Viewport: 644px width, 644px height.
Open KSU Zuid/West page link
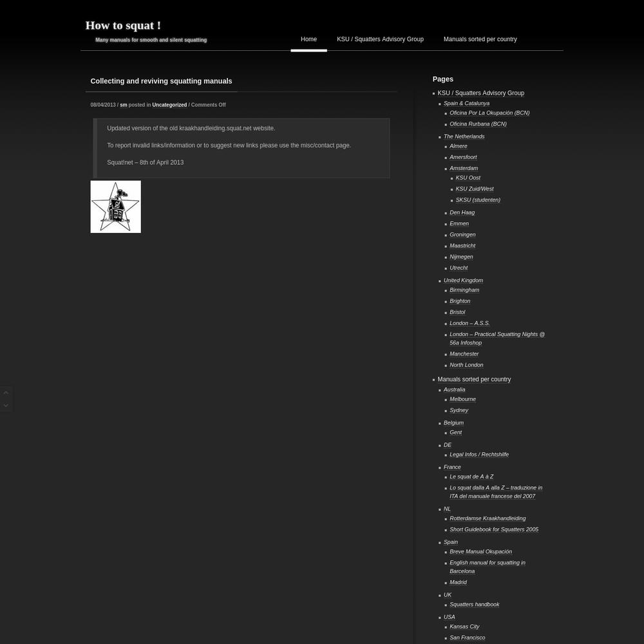click(475, 189)
